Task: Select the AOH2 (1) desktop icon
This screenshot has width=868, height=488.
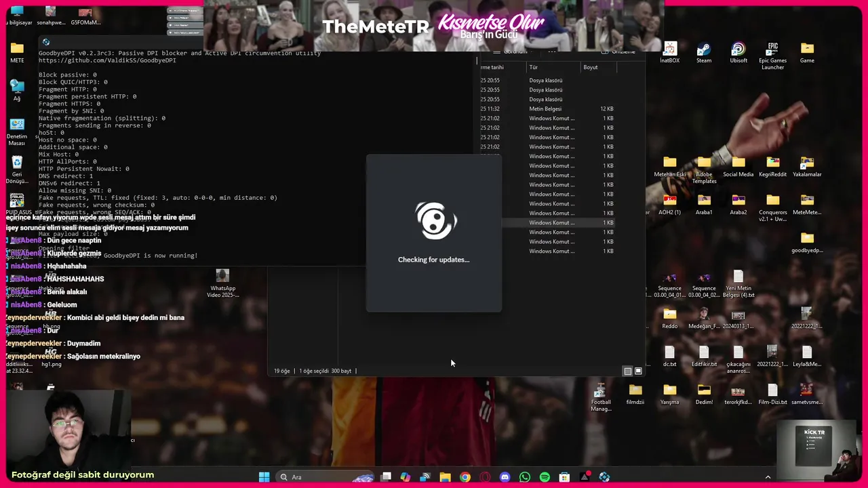Action: (x=669, y=205)
